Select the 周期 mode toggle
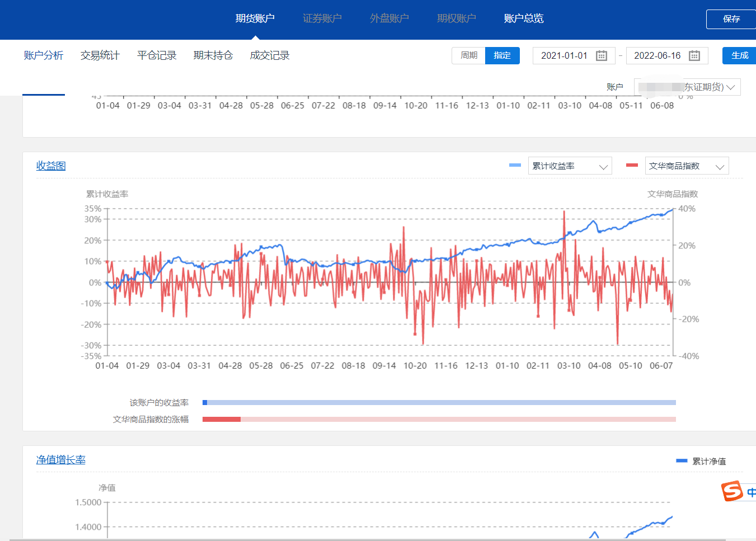 click(x=469, y=55)
